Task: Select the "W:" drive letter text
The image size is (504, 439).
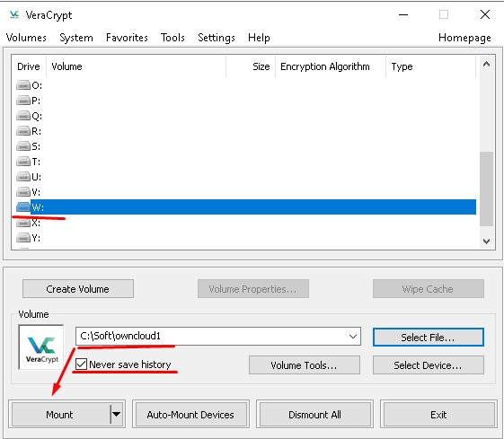Action: pos(38,207)
